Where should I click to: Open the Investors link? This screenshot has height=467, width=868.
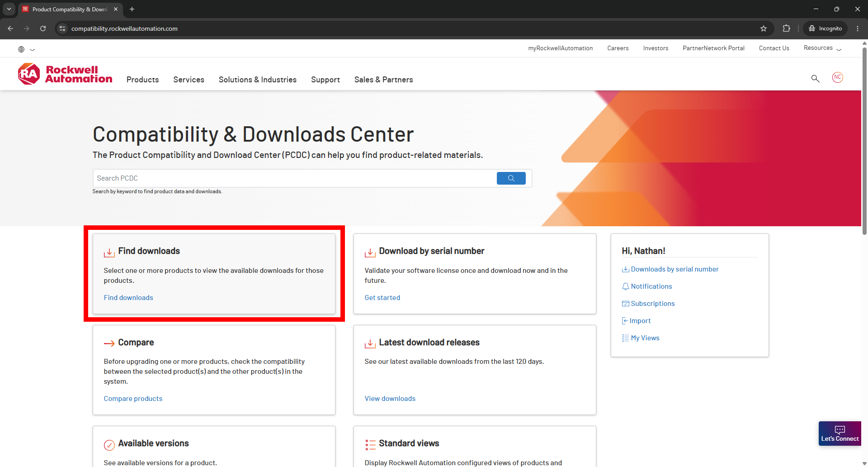pos(656,48)
